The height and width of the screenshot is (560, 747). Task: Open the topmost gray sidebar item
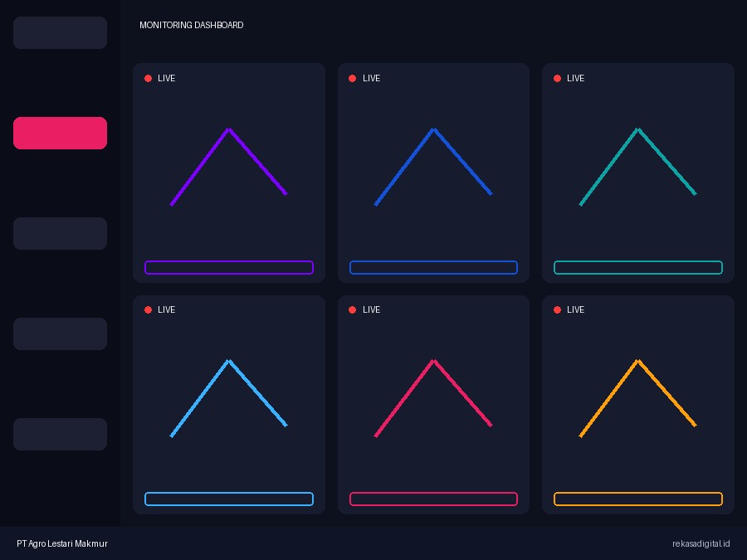coord(60,33)
